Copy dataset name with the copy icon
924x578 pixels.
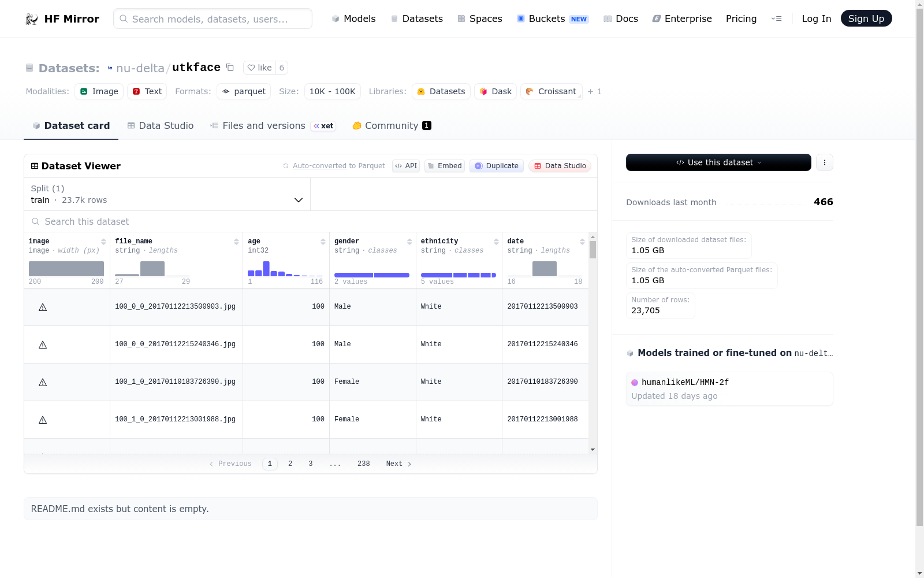(x=230, y=67)
